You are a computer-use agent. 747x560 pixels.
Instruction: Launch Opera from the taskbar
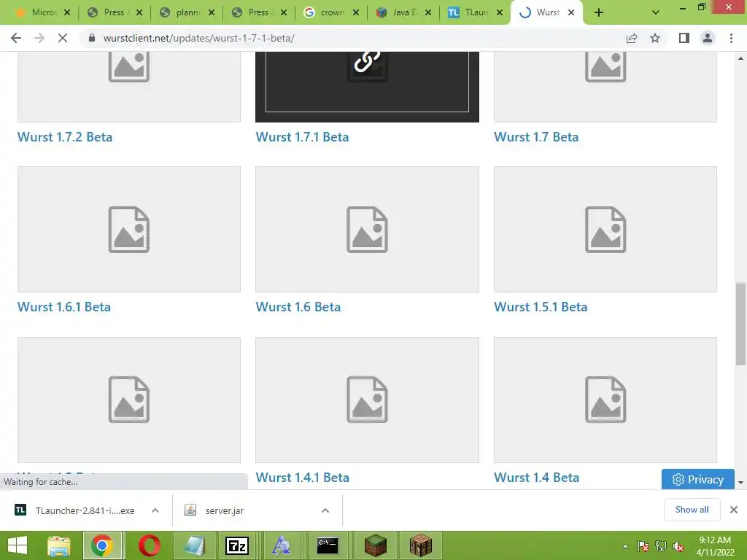point(150,545)
